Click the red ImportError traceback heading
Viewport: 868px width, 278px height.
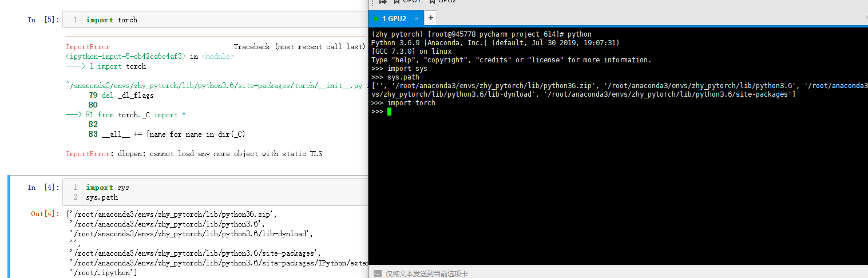88,46
